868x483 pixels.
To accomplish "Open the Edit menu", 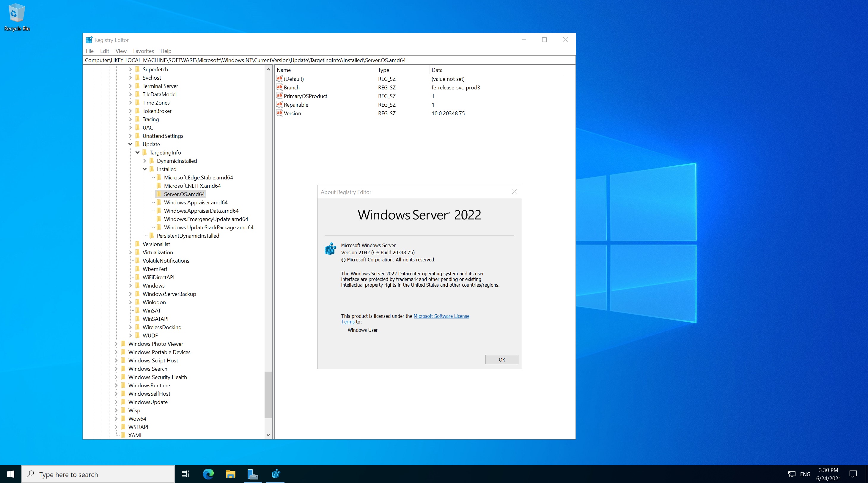I will point(104,51).
